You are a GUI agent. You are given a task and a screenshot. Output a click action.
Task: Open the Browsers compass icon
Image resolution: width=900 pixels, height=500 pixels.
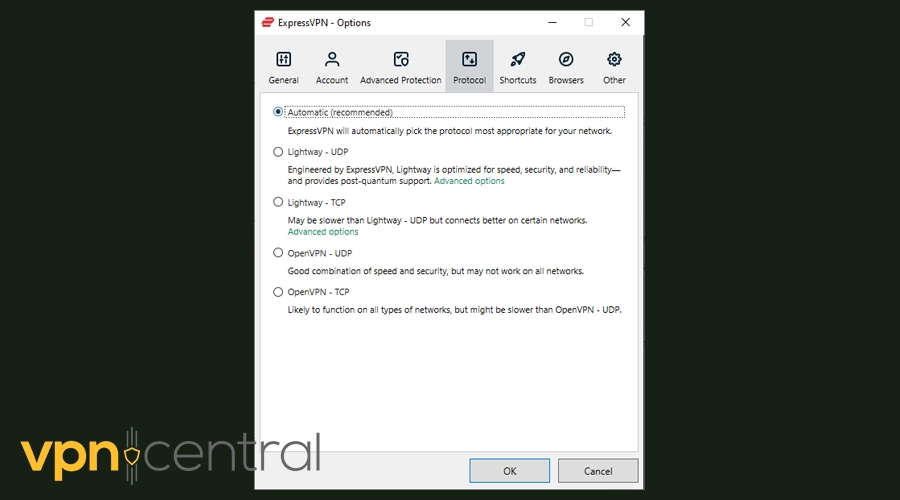(x=566, y=60)
